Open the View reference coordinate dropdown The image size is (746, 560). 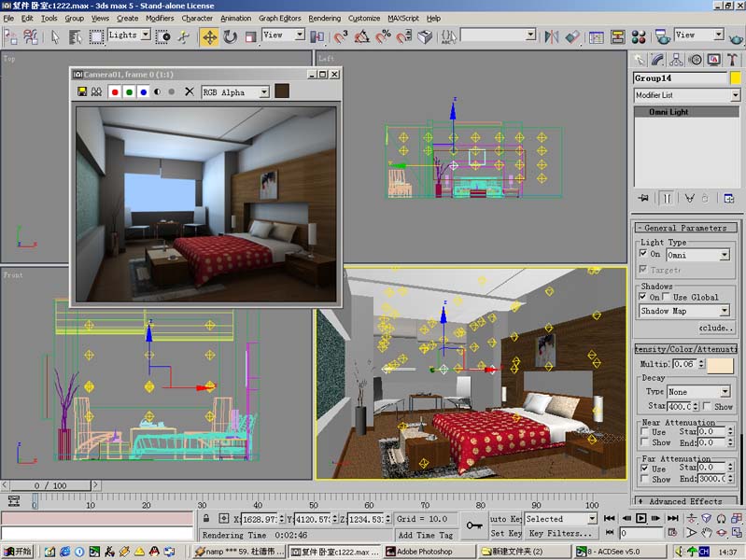[x=300, y=35]
